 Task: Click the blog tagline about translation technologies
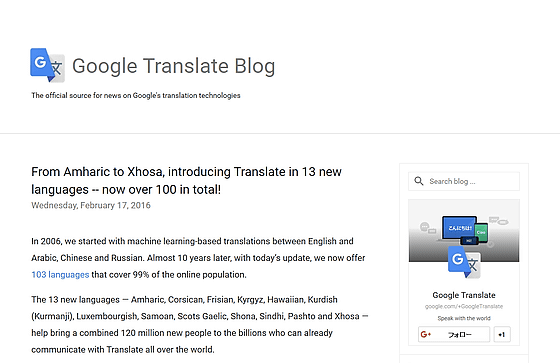coord(136,95)
